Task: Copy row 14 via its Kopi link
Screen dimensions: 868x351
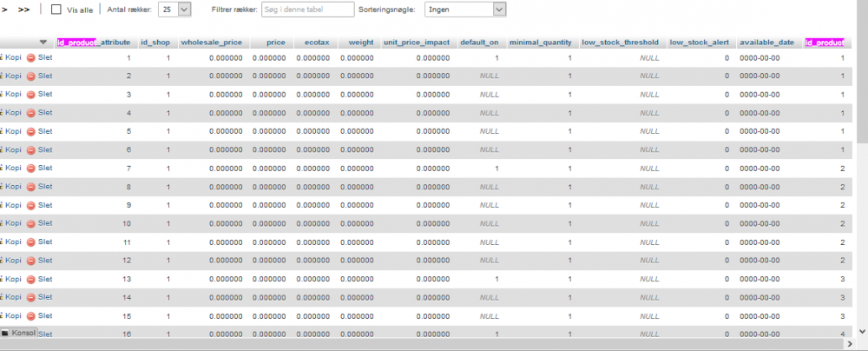Action: [x=13, y=297]
